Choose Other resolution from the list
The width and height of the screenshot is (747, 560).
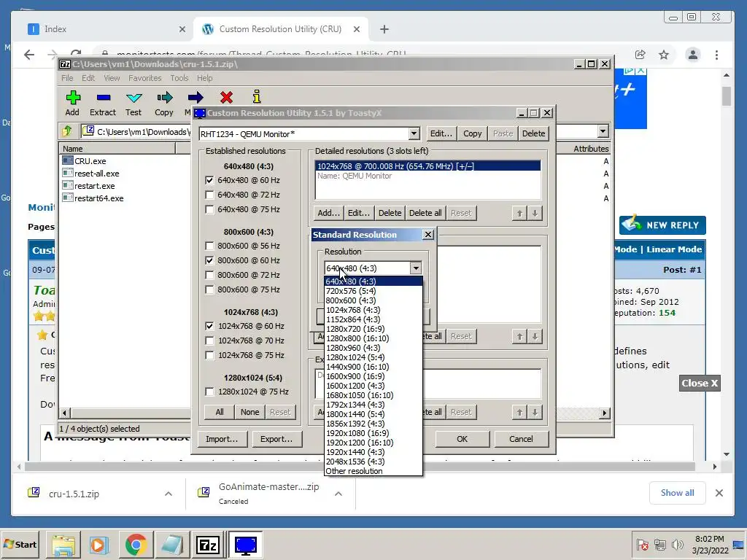click(x=373, y=471)
